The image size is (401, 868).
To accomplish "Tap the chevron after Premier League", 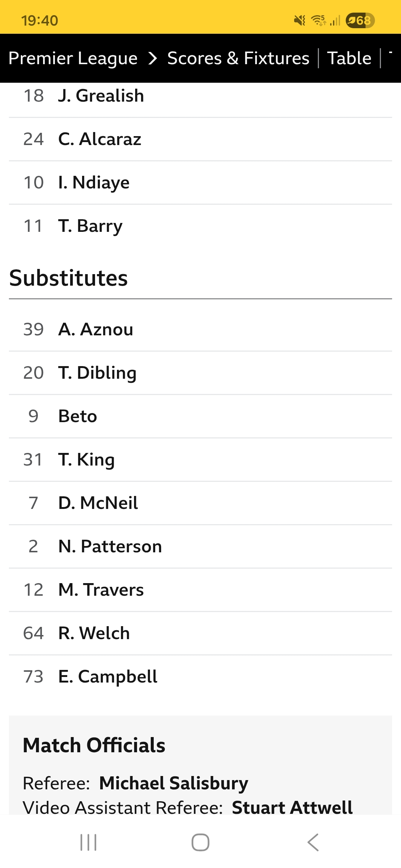I will tap(153, 58).
